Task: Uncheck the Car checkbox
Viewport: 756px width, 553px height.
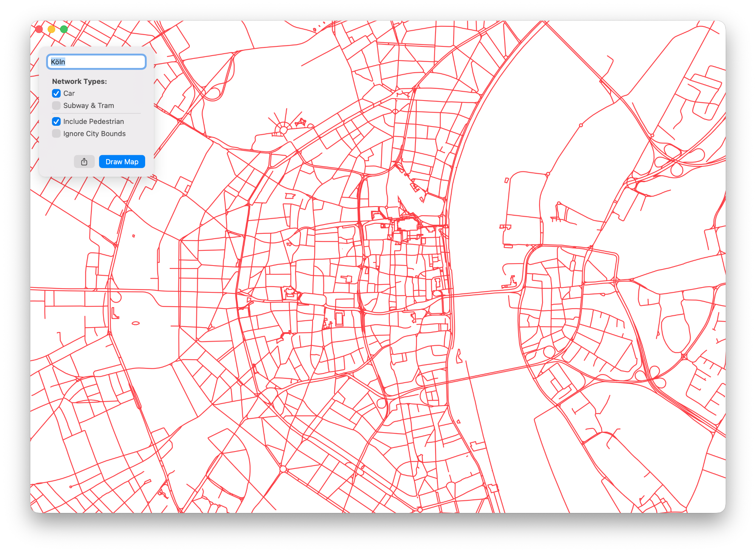Action: 56,93
